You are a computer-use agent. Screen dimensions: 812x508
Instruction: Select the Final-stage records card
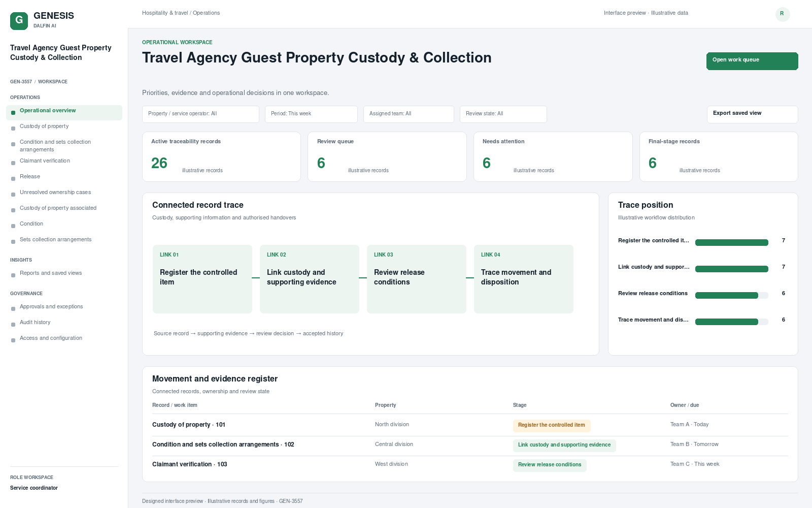coord(719,156)
